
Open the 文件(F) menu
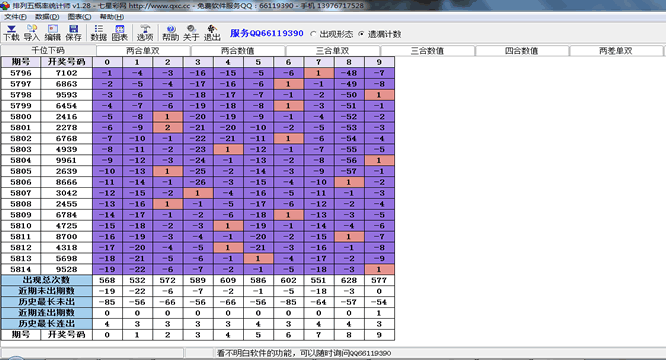(x=15, y=17)
